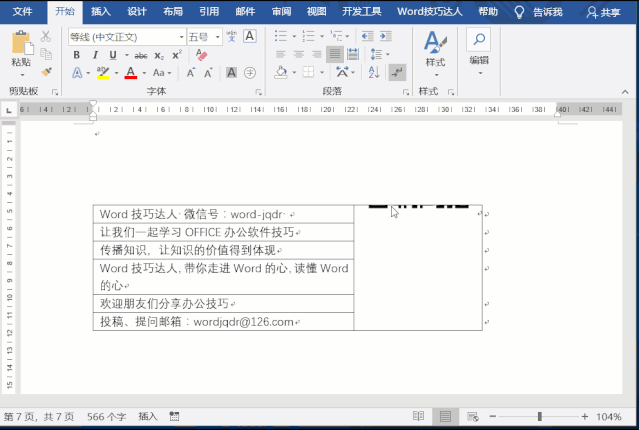639x430 pixels.
Task: Switch to the 插入 ribbon tab
Action: point(101,12)
